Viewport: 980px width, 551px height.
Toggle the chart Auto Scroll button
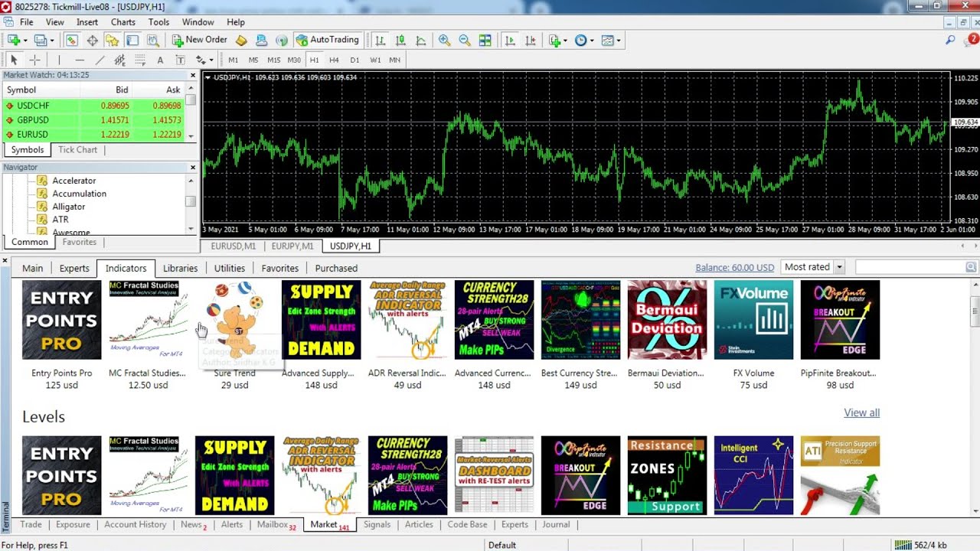[510, 40]
